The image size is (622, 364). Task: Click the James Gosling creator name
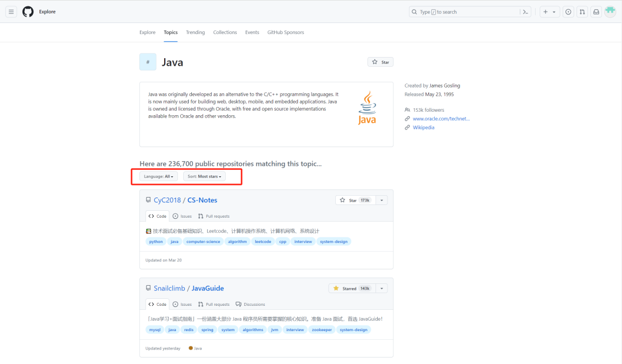[445, 86]
